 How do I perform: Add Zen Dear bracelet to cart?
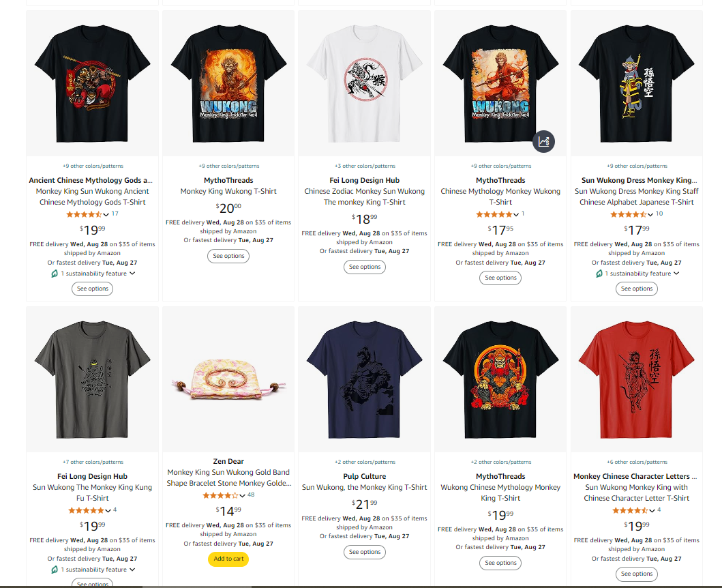point(228,559)
